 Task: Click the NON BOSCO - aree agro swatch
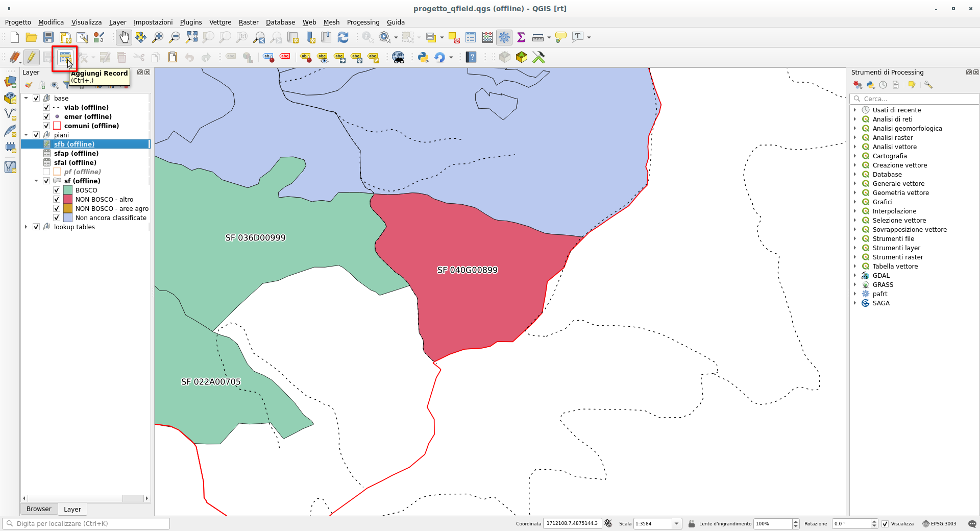tap(68, 208)
